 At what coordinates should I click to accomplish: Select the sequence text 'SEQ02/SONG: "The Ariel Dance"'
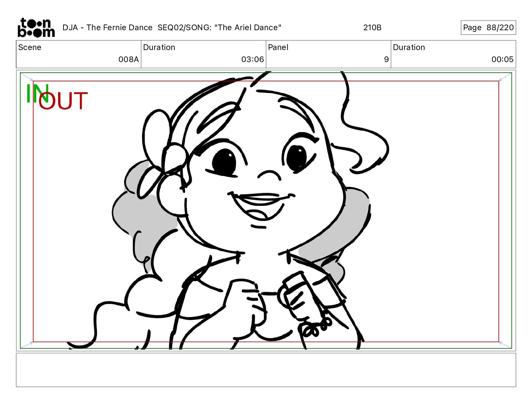[x=219, y=28]
